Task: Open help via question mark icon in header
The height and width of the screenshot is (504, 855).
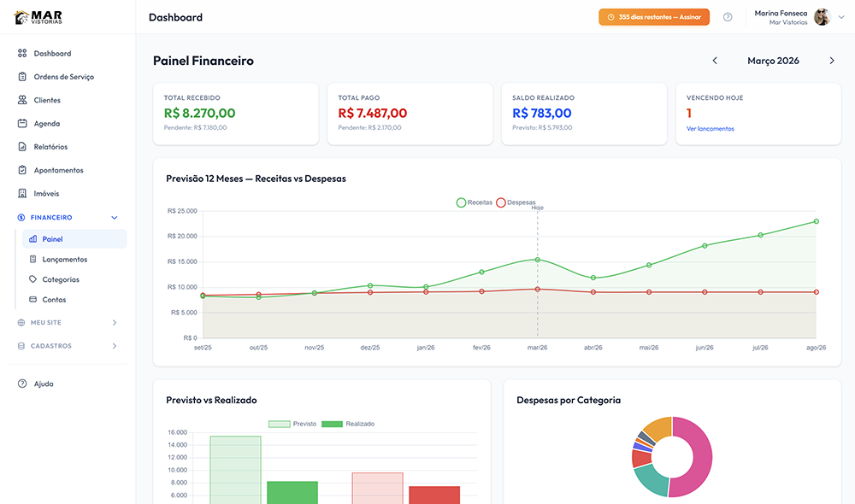Action: 728,17
